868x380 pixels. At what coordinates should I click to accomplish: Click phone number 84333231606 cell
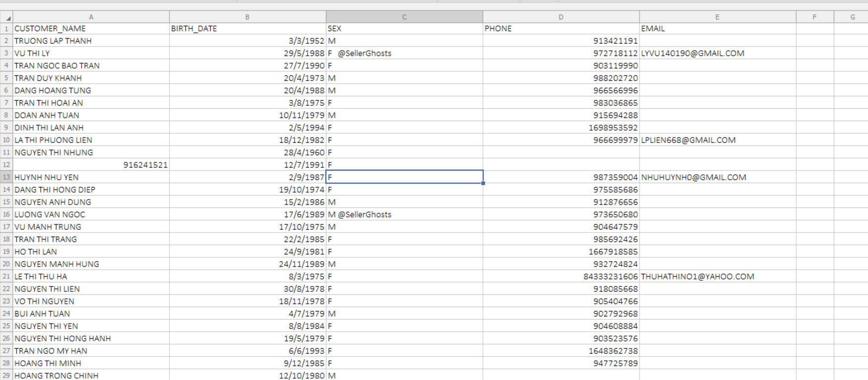click(x=560, y=277)
